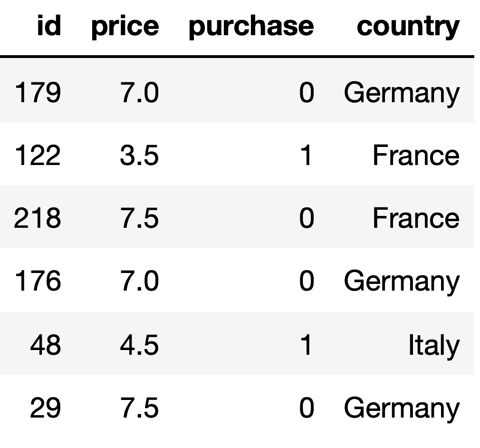Click the price column header

125,27
